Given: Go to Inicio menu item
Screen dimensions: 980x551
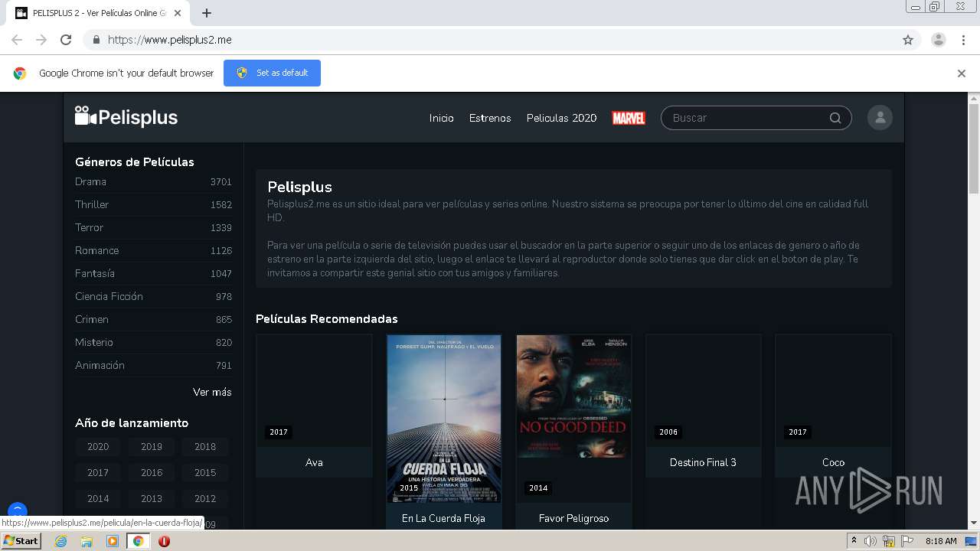Looking at the screenshot, I should (441, 118).
